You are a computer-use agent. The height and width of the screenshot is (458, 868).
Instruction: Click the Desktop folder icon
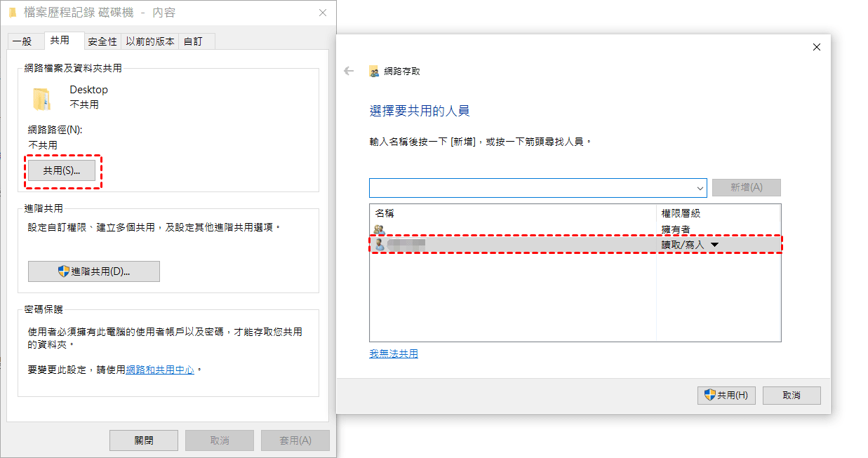[x=42, y=98]
